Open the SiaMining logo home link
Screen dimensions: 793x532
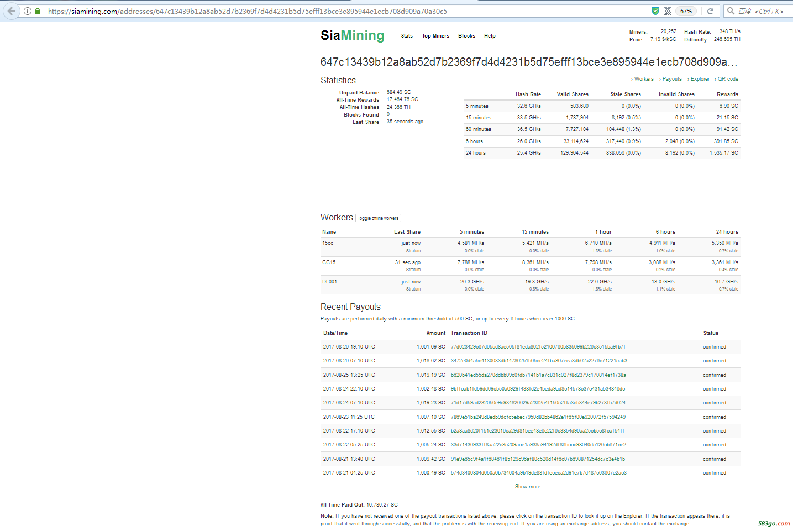coord(353,35)
